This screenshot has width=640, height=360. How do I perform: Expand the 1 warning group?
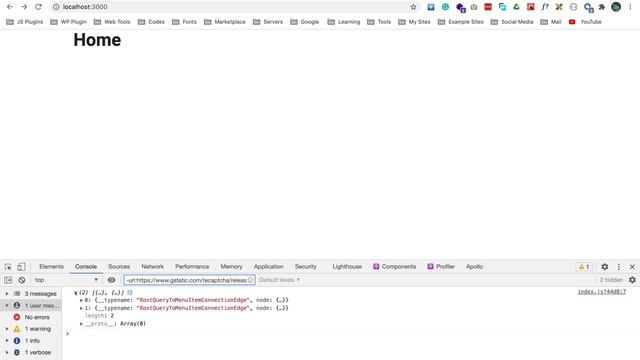coord(7,329)
